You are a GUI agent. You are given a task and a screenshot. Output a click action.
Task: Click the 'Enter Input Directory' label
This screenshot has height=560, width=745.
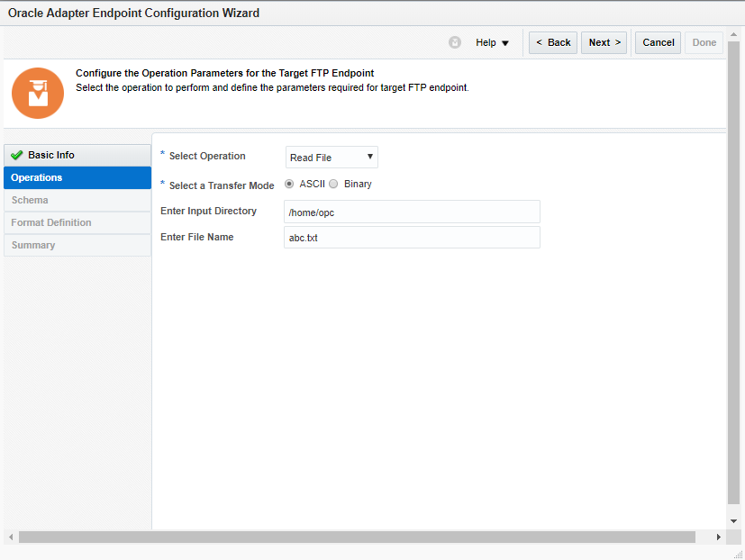point(209,211)
